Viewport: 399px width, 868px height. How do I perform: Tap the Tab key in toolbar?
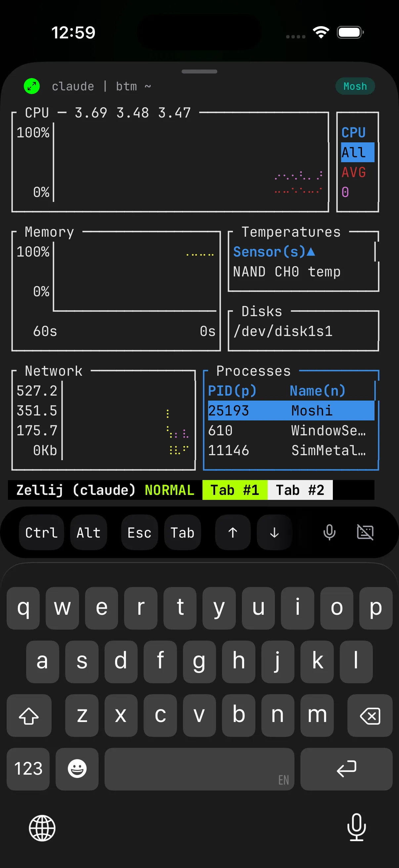[183, 532]
